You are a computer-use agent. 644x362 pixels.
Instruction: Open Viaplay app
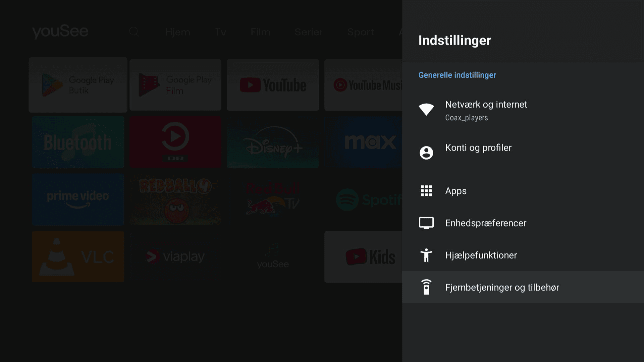(x=176, y=256)
